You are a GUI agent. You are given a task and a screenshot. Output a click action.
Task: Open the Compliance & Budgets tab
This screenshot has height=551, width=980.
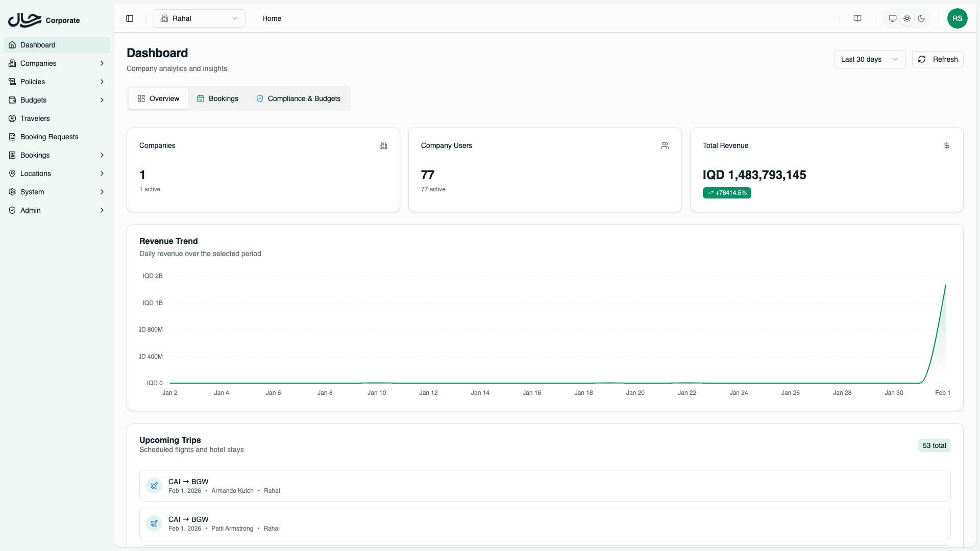pyautogui.click(x=298, y=98)
